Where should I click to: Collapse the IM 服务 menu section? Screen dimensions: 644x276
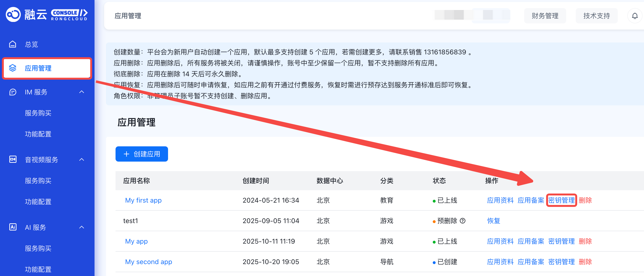coord(81,92)
